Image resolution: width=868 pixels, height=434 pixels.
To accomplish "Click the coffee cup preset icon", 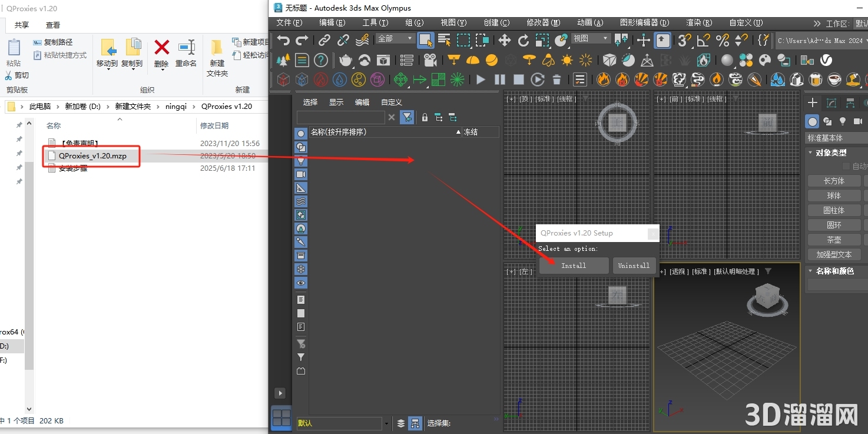I will [x=834, y=79].
